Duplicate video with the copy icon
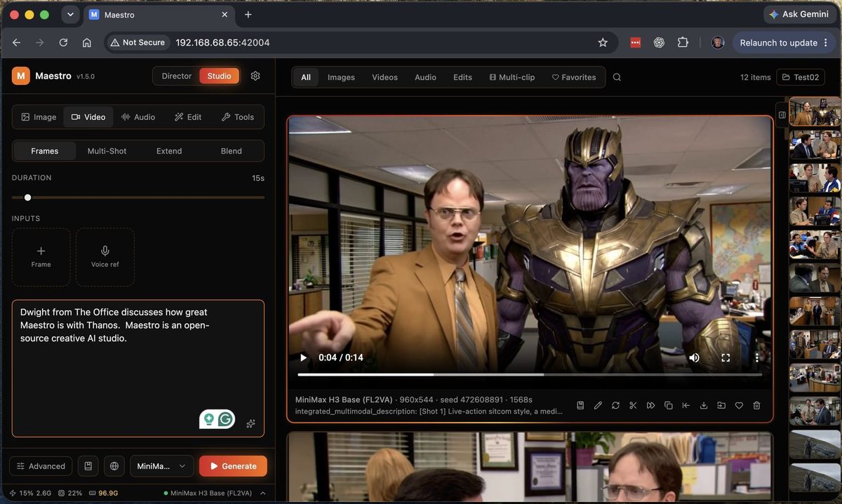The width and height of the screenshot is (842, 504). coord(668,405)
